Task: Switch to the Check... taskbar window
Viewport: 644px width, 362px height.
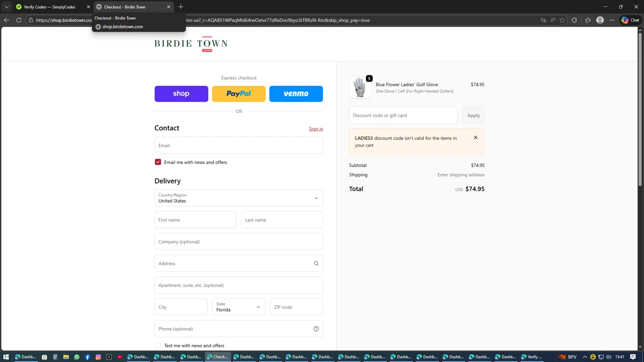Action: [218, 357]
